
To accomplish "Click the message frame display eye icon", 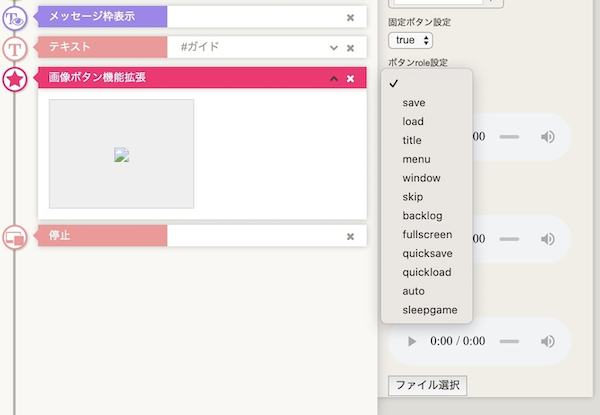I will point(15,18).
